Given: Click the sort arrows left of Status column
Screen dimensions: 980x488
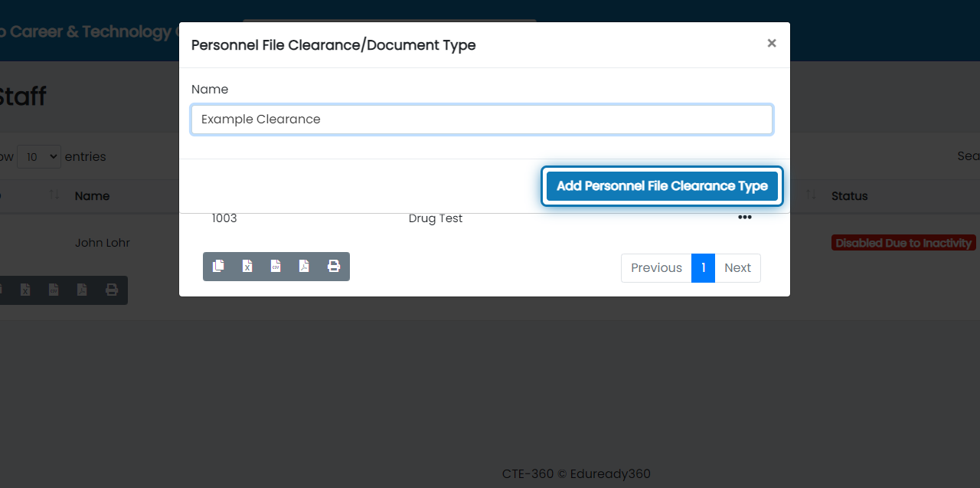Looking at the screenshot, I should 811,196.
